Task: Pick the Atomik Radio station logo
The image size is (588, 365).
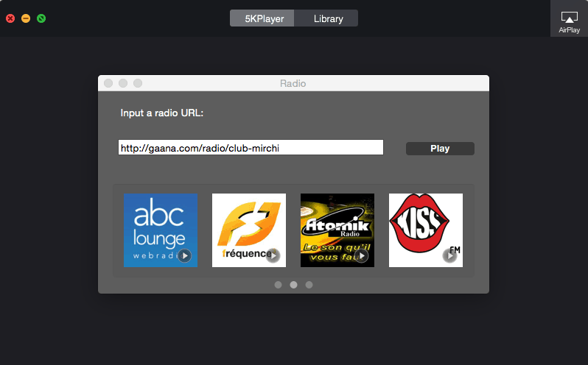Action: 337,230
